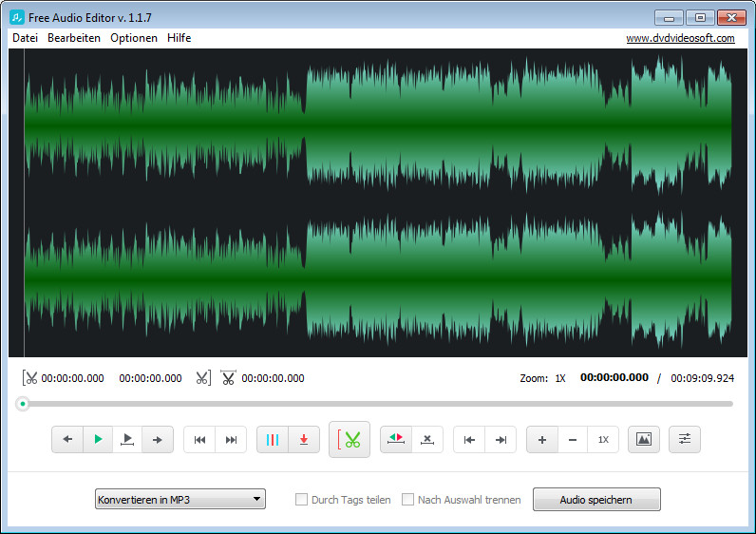Click the invert selection icon
This screenshot has width=756, height=534.
(397, 440)
